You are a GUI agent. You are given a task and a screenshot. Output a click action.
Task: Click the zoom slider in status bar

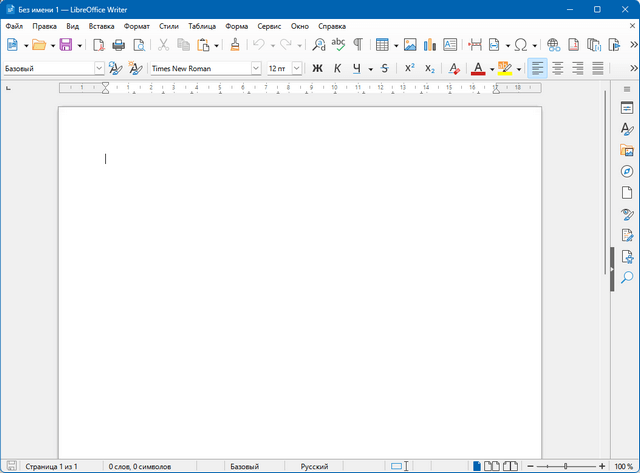tap(565, 466)
